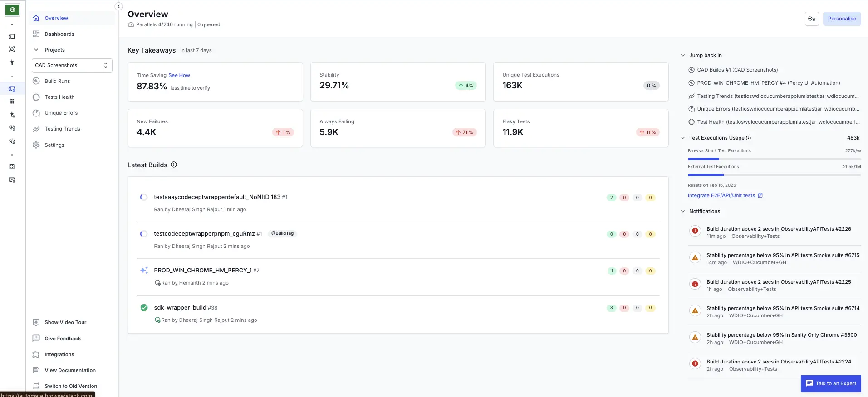Collapse the Notifications section chevron
868x397 pixels.
click(683, 212)
